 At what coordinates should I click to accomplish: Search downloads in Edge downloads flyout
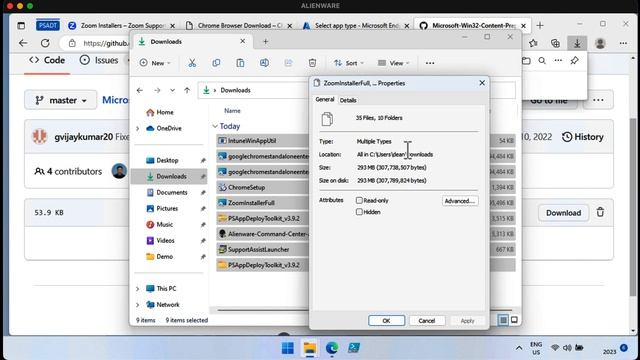click(542, 61)
